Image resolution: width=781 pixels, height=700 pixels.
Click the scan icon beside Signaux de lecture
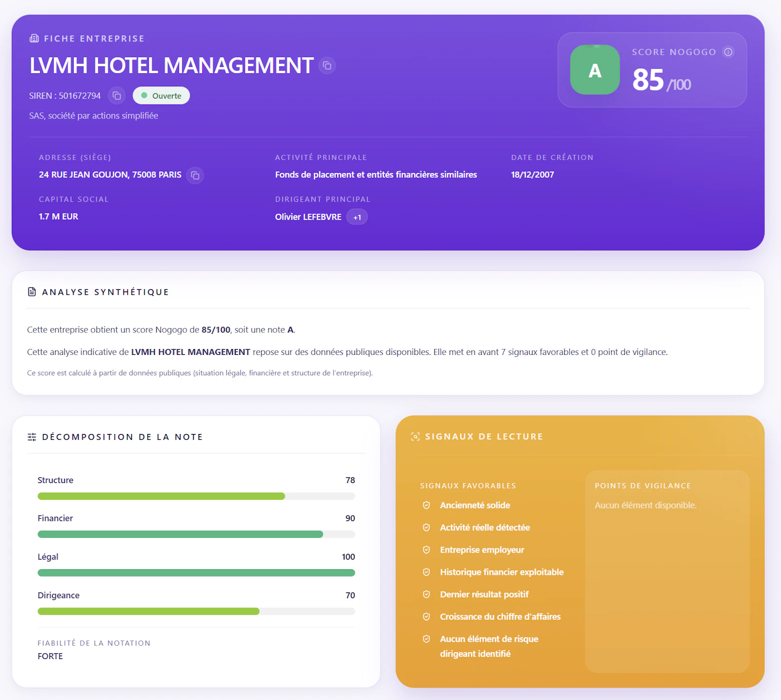click(x=415, y=436)
